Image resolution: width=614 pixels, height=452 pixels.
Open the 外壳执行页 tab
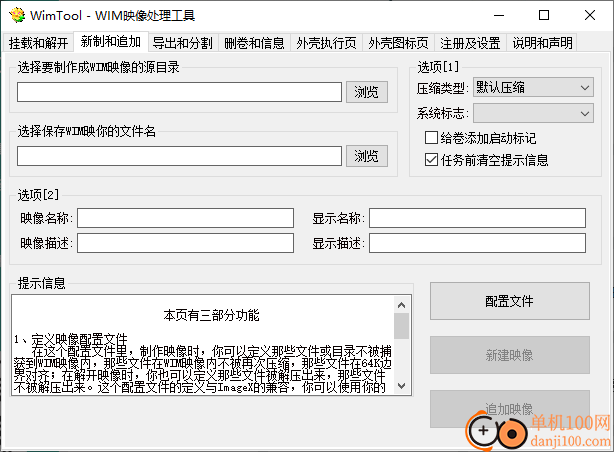[x=327, y=43]
